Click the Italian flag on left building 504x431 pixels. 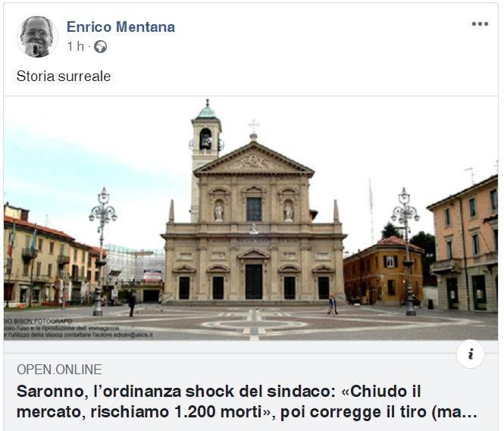(x=12, y=239)
